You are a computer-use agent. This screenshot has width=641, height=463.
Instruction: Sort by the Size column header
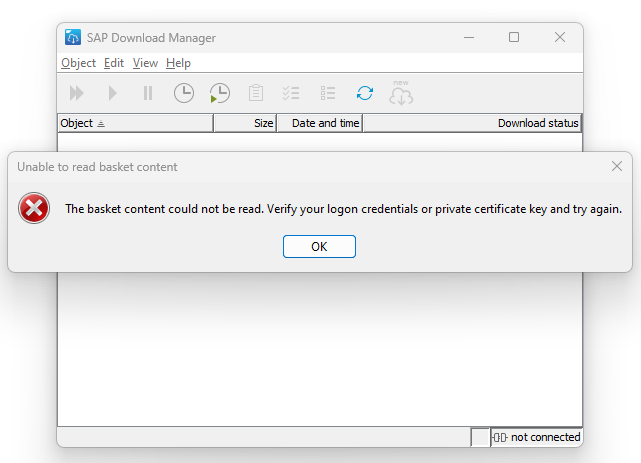[245, 123]
